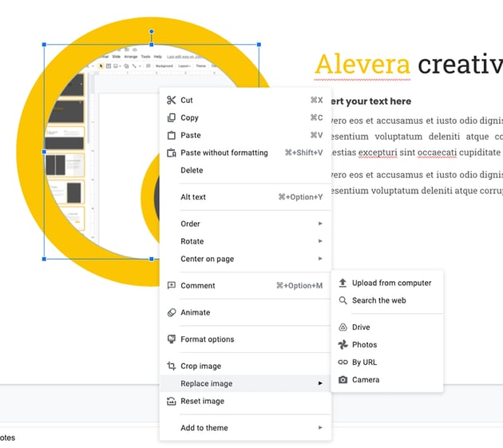Click the Camera icon in submenu
Image resolution: width=503 pixels, height=448 pixels.
343,380
